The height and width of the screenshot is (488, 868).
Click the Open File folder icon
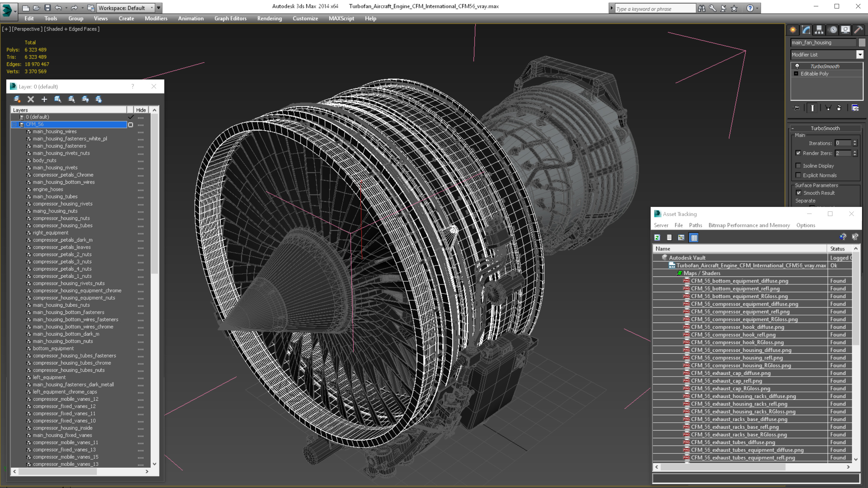tap(36, 8)
